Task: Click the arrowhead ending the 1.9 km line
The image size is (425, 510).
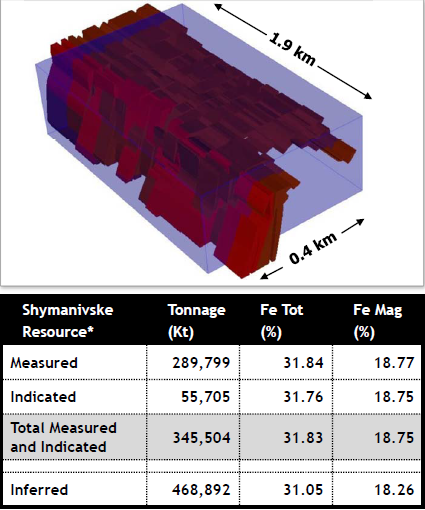Action: pyautogui.click(x=367, y=95)
